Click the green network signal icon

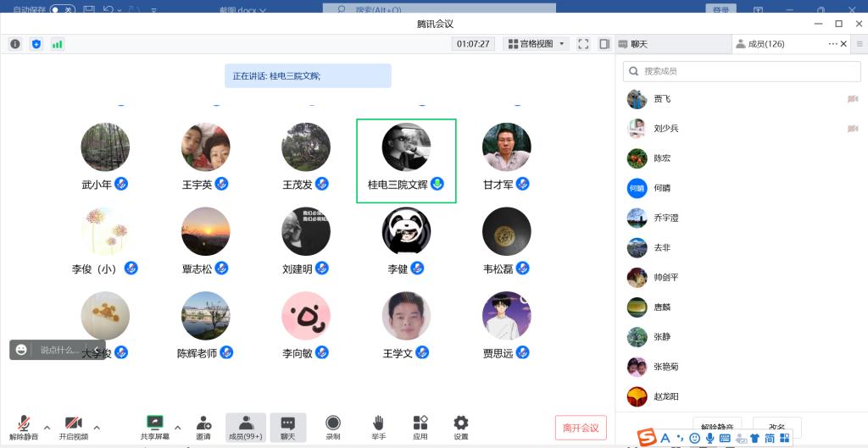58,44
